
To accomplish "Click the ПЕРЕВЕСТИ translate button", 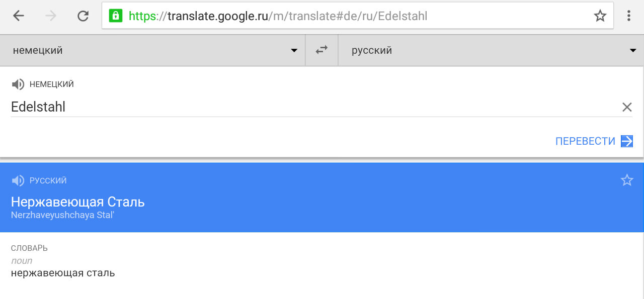I will pos(585,141).
